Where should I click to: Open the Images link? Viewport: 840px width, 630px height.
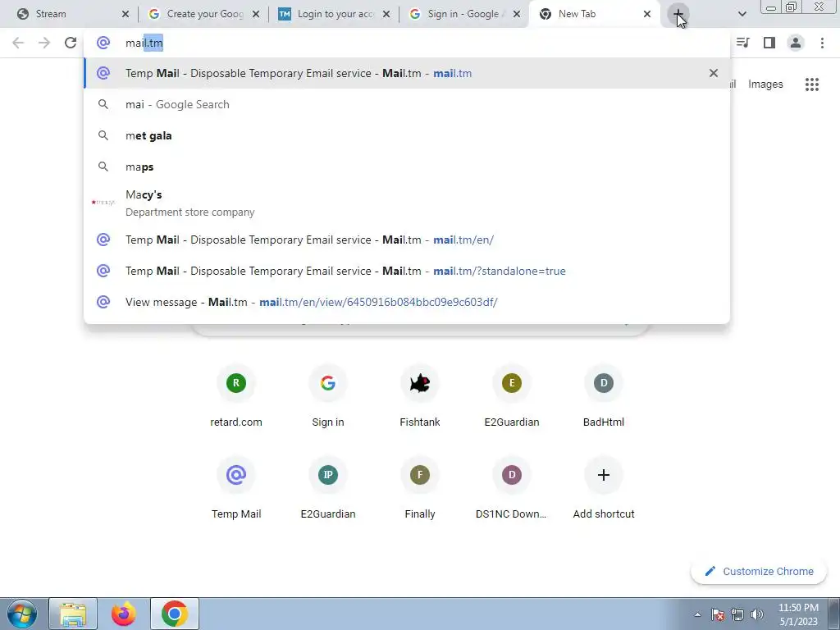pos(765,84)
